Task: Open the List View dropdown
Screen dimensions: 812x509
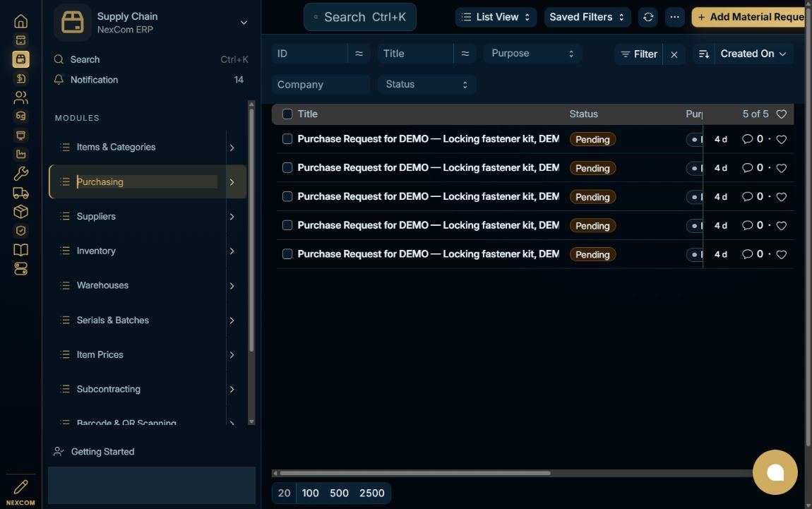Action: point(496,17)
